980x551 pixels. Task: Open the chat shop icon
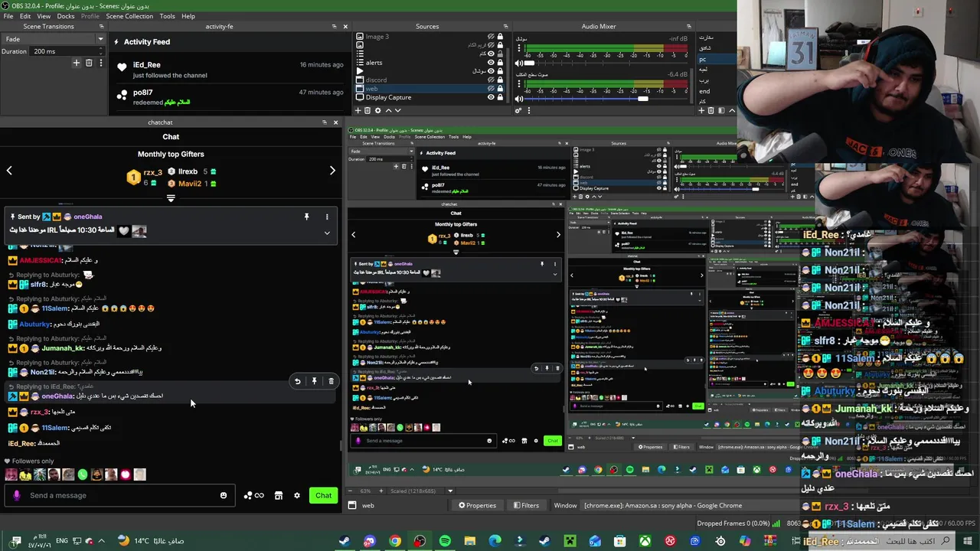click(x=279, y=495)
